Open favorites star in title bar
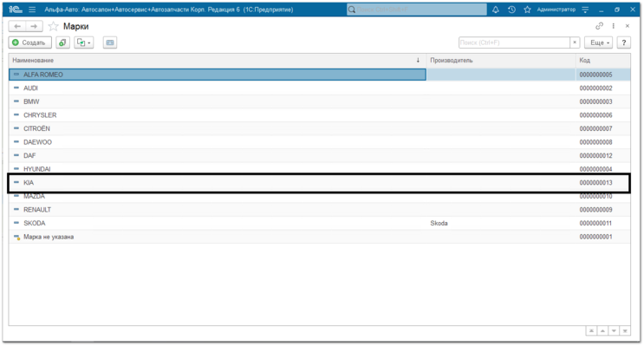The image size is (644, 346). [527, 10]
